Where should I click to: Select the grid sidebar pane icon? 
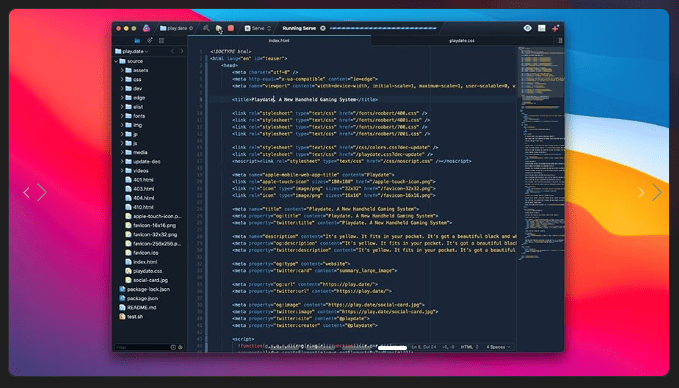pos(162,40)
